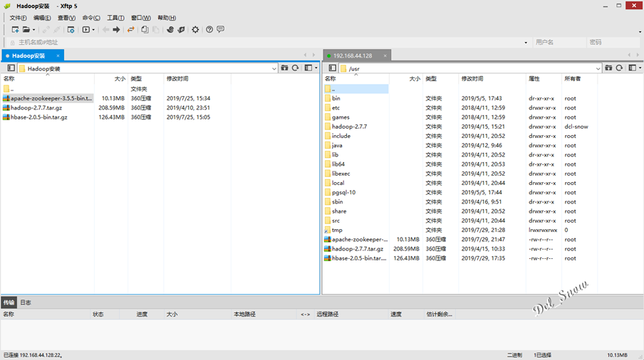Click the green leaf toolbar icon
The image size is (644, 360).
[181, 29]
